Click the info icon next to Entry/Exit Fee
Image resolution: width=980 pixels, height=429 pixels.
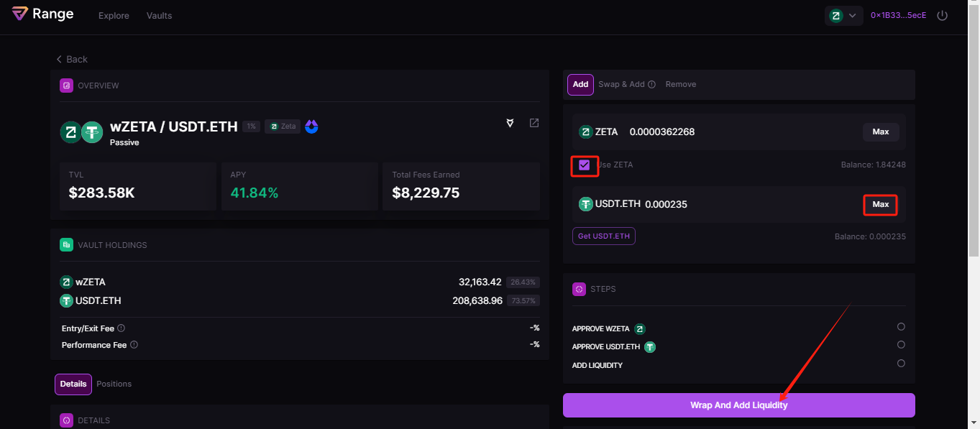(x=121, y=328)
